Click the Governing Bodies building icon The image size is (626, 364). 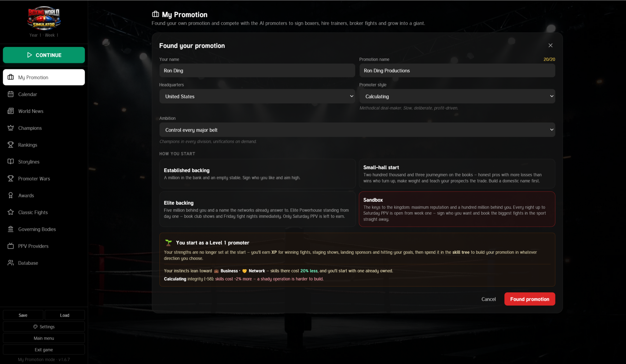(x=11, y=229)
